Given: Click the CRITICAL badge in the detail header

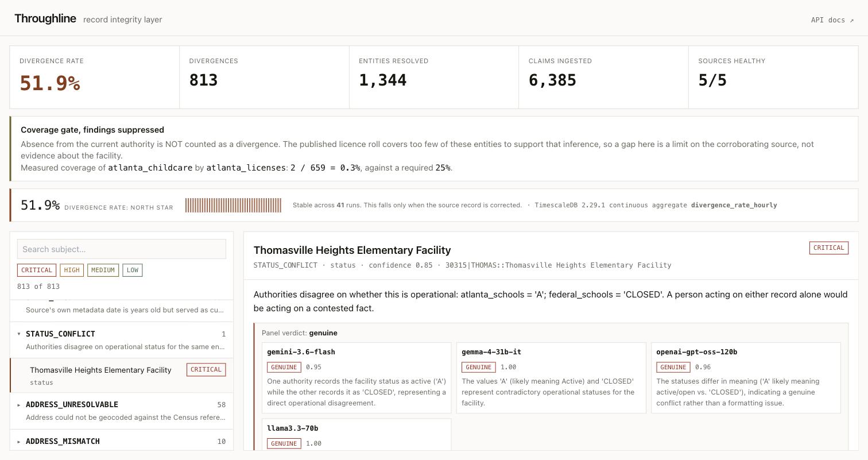Looking at the screenshot, I should [828, 248].
